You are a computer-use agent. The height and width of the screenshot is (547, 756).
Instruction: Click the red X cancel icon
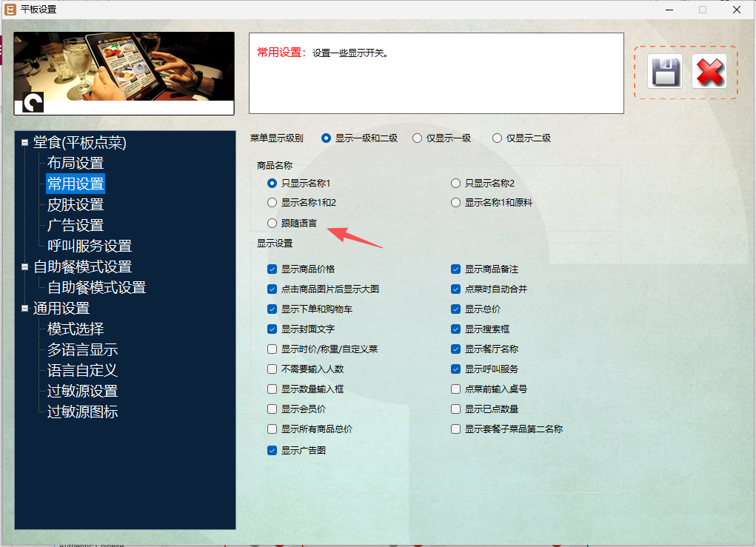(709, 71)
